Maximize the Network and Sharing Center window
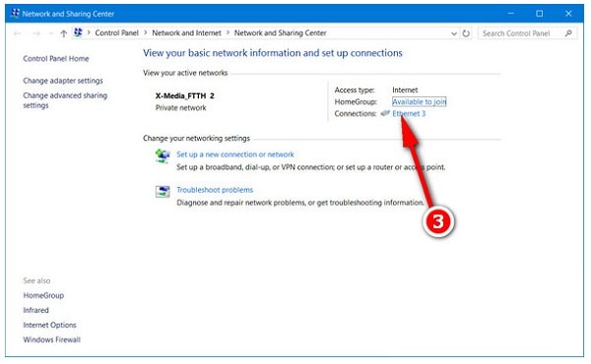This screenshot has height=364, width=591. click(x=540, y=14)
